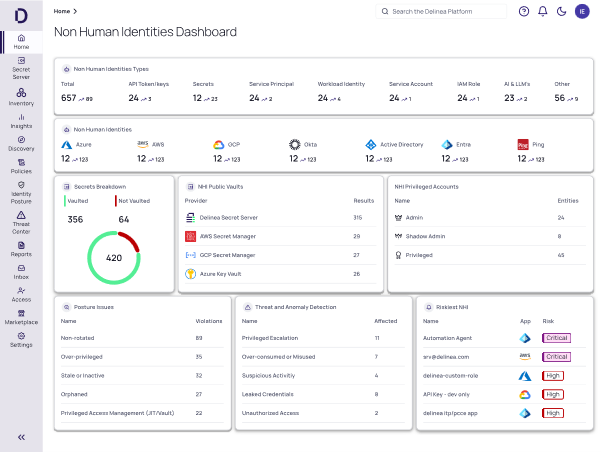The width and height of the screenshot is (601, 452).
Task: Click the AWS provider icon
Action: coord(143,145)
